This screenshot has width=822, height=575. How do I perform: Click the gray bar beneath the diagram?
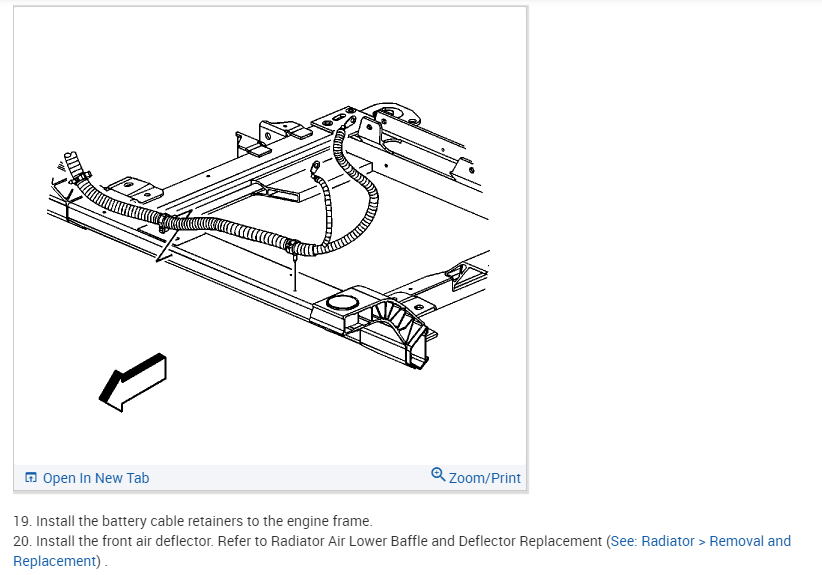pyautogui.click(x=270, y=478)
